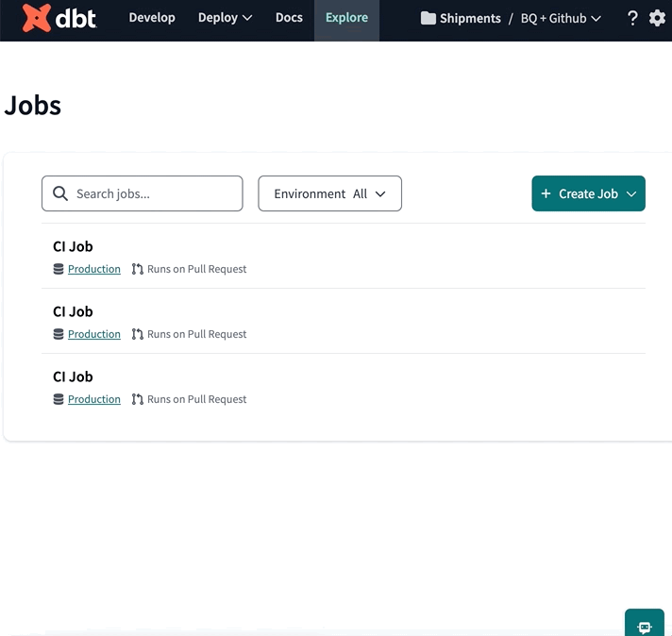
Task: Open the Deploy menu dropdown
Action: click(225, 18)
